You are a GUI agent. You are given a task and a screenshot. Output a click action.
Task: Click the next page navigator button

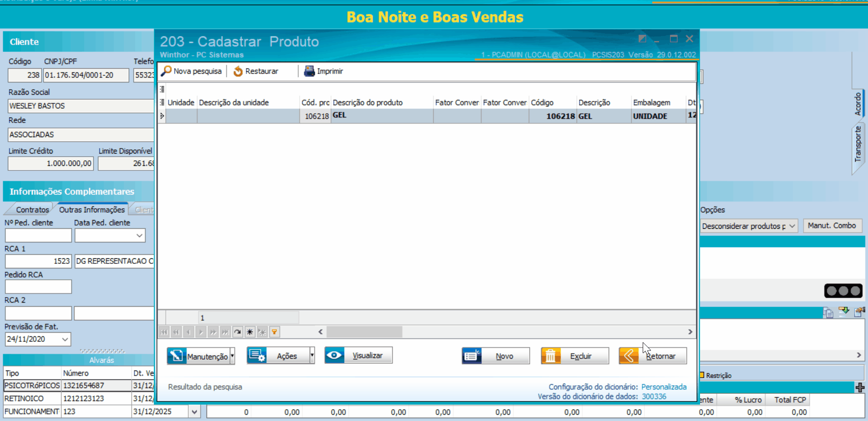click(x=213, y=332)
